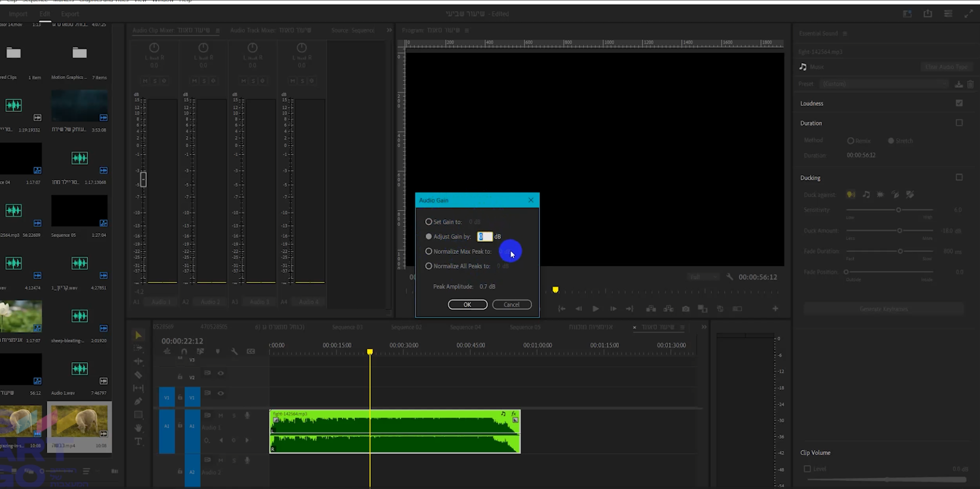Click the Duck Amount slider handle

tap(899, 231)
